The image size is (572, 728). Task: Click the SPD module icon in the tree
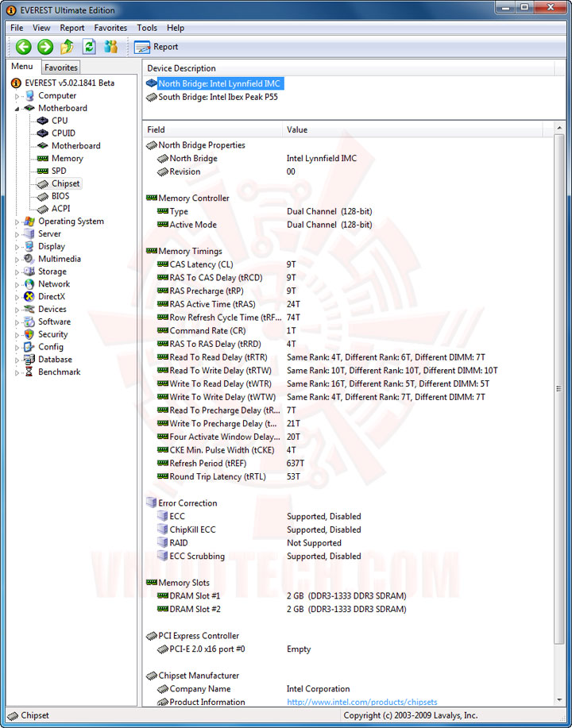[x=43, y=171]
